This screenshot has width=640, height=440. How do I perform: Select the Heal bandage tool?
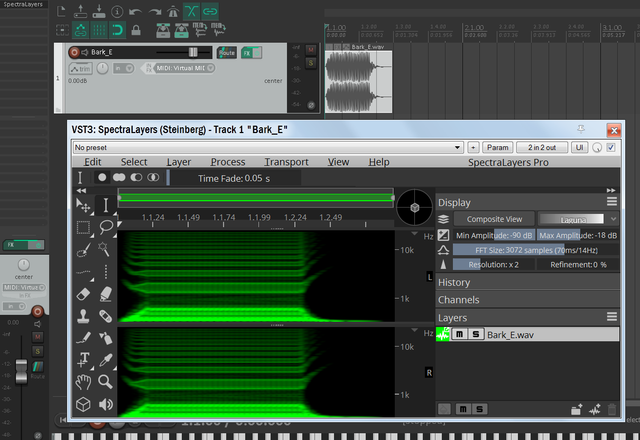pos(105,316)
